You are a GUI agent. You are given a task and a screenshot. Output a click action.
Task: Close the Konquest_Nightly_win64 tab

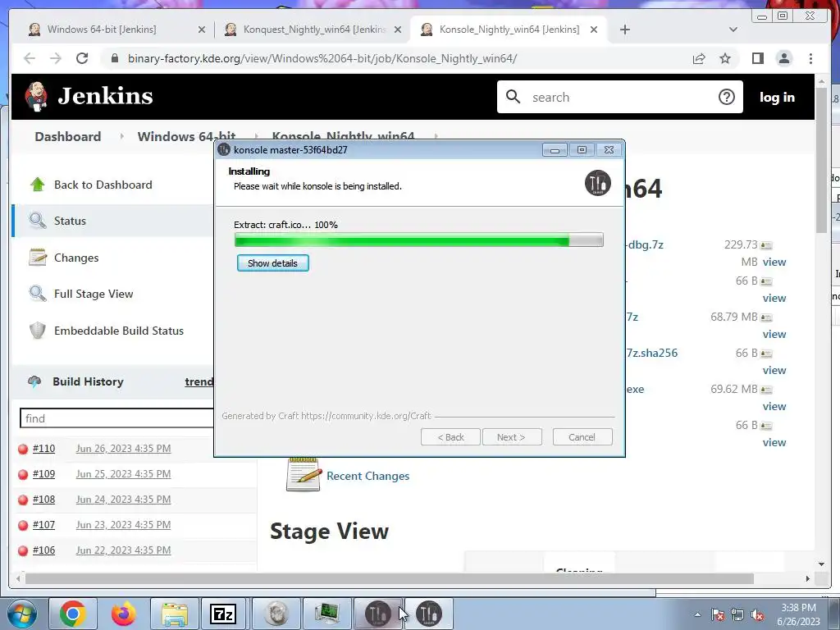(x=398, y=30)
